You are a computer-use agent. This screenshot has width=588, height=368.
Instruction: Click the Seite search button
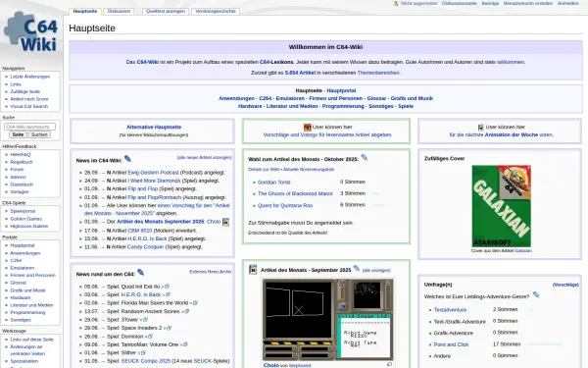pyautogui.click(x=18, y=134)
